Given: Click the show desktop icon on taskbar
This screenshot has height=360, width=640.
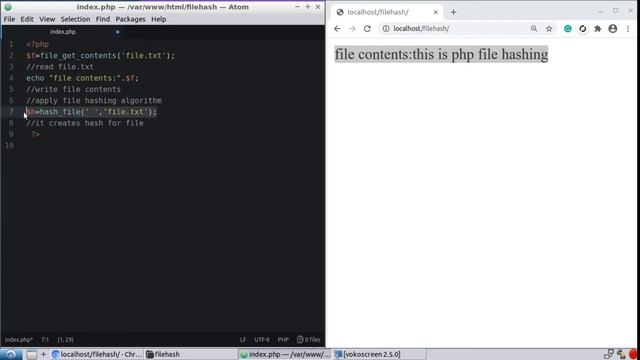Looking at the screenshot, I should click(31, 354).
